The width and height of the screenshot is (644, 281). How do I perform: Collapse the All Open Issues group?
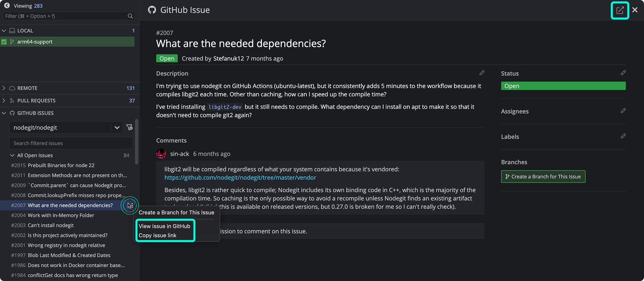12,155
